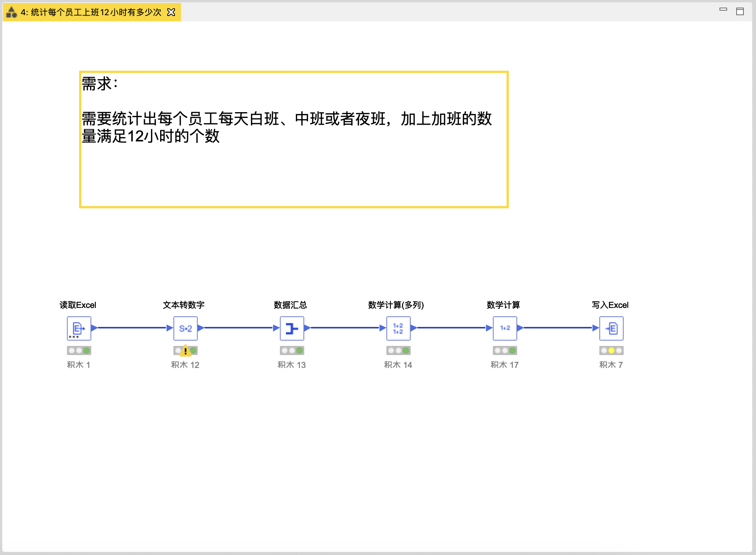756x555 pixels.
Task: Close the 统计每个员工上班12小时有多少次 tab
Action: (171, 12)
